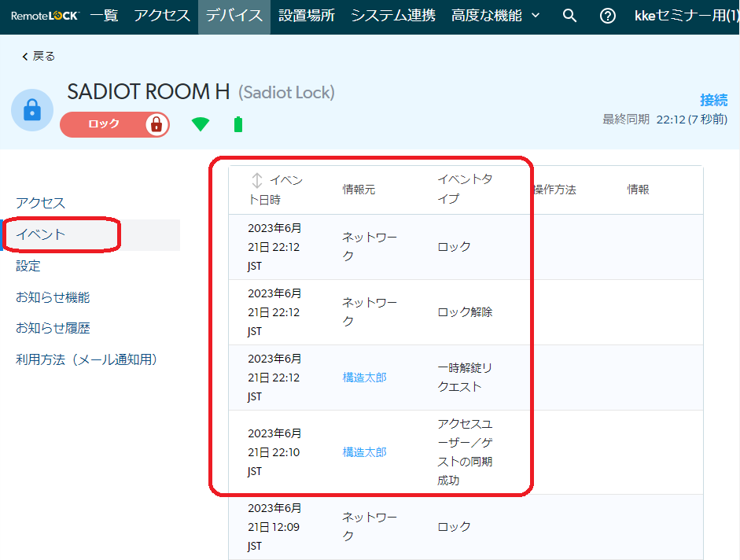Open the アクセス menu in the top bar
This screenshot has height=560, width=740.
[161, 14]
